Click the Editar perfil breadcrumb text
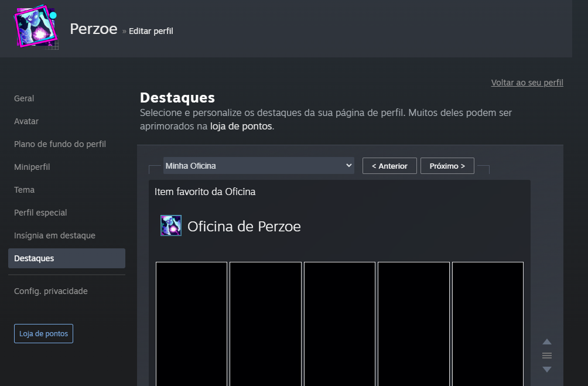This screenshot has width=588, height=386. coord(151,31)
